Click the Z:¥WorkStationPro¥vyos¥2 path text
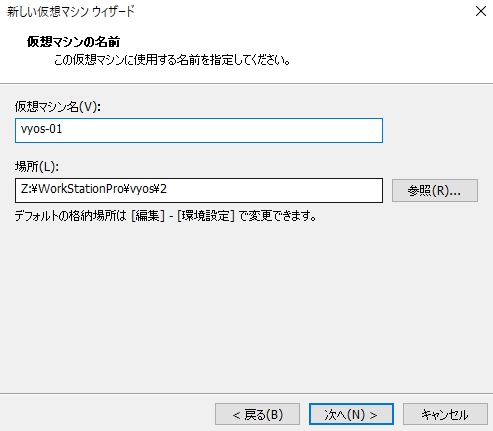The height and width of the screenshot is (431, 493). [94, 189]
